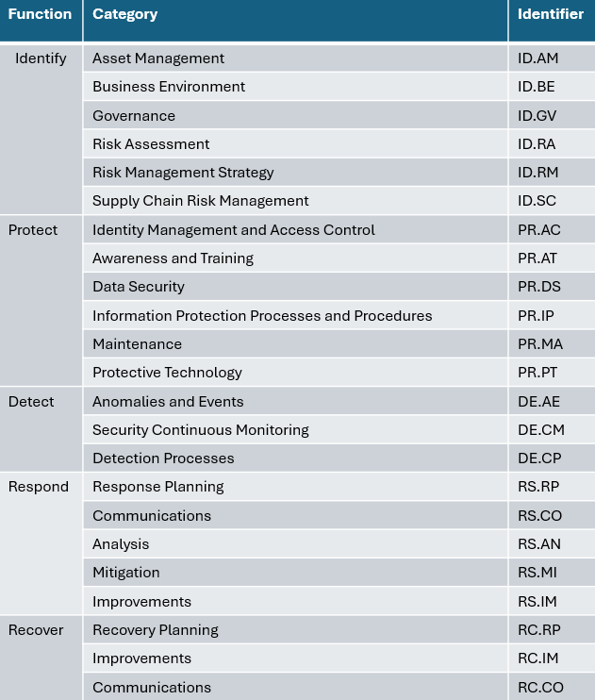Click the Asset Management category cell

click(295, 58)
